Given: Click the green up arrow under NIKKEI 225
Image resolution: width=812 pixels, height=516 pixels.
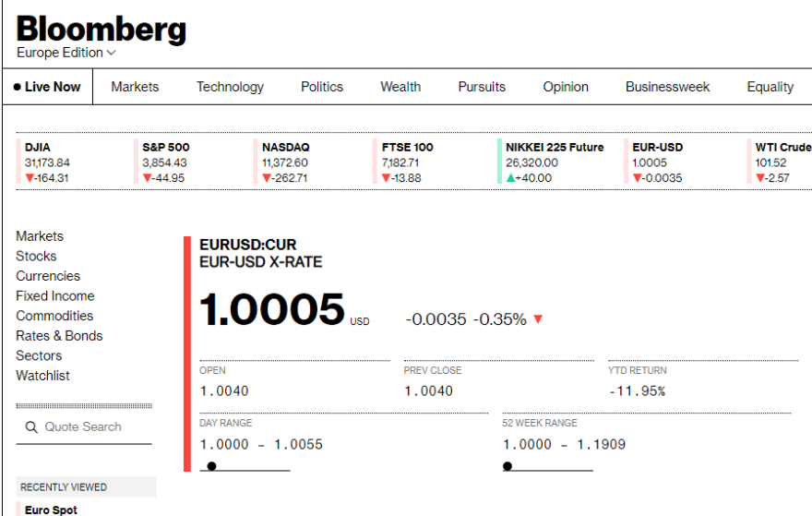Looking at the screenshot, I should [510, 178].
